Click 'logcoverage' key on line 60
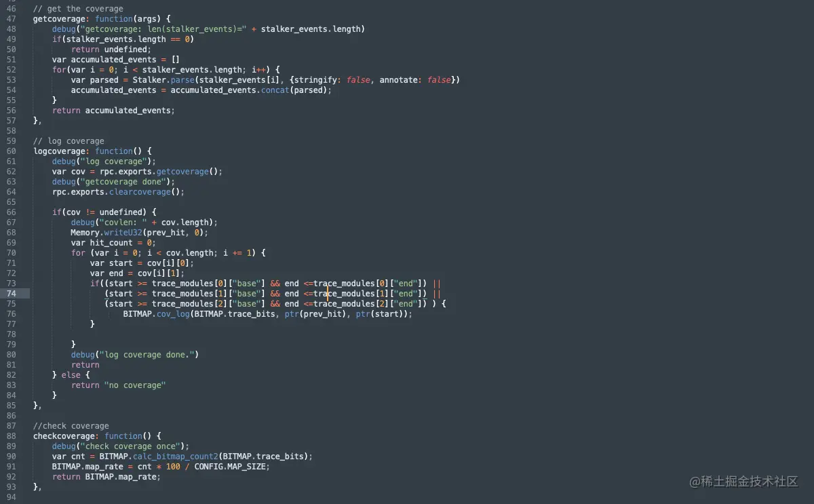 coord(59,151)
